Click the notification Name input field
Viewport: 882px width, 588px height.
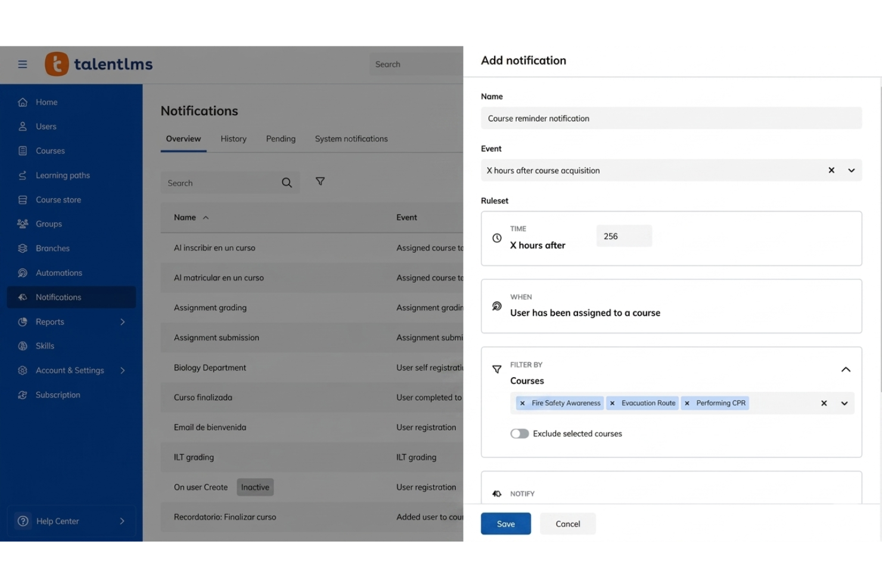click(x=671, y=118)
